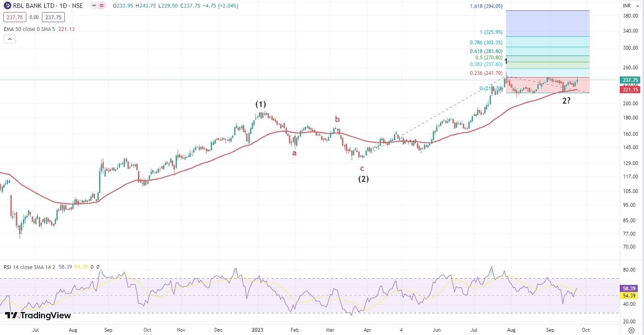Screen dimensions: 644x335
Task: Click the yellow 54.39 RSI SMA axis label
Action: [630, 296]
